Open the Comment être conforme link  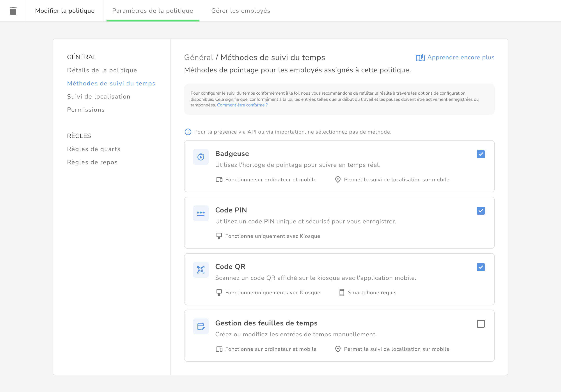click(x=242, y=105)
